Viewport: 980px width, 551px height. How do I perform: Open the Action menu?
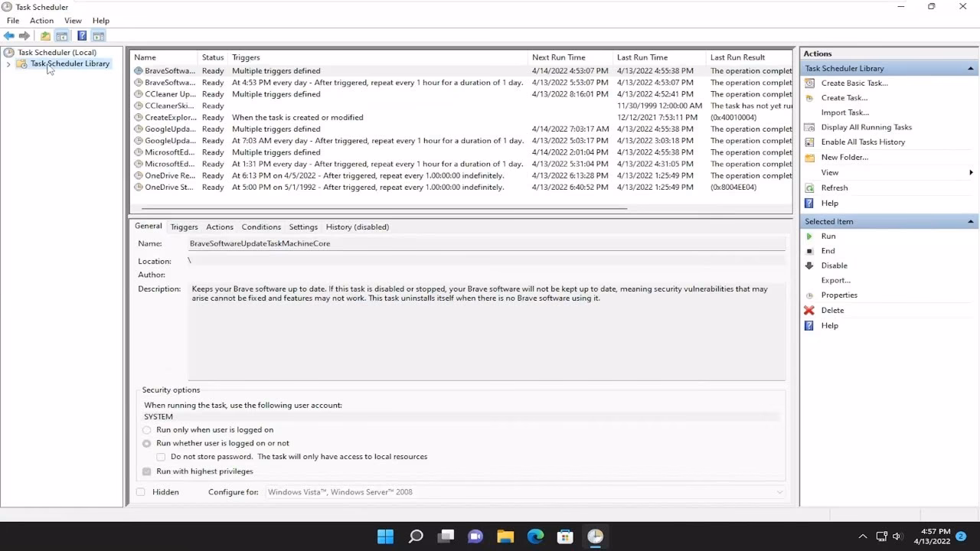click(41, 21)
